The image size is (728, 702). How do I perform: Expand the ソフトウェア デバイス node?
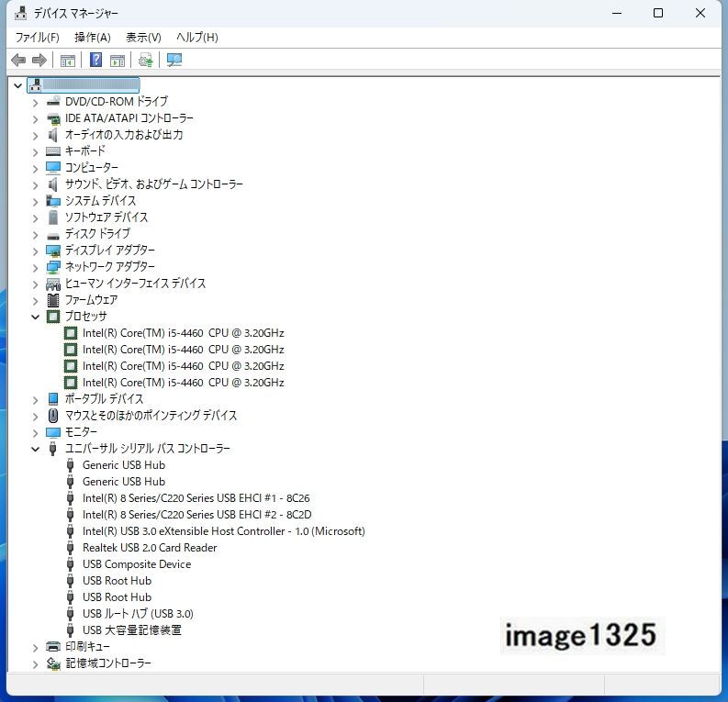click(35, 218)
